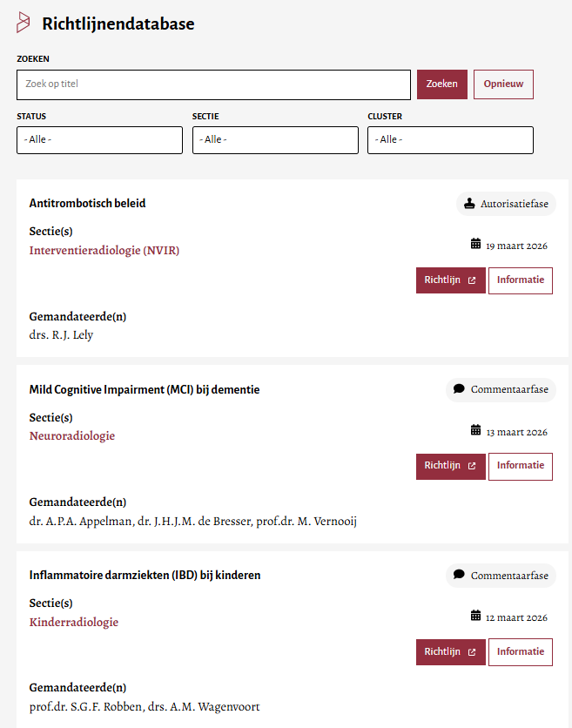572x728 pixels.
Task: Click inside the Zoek op titel search field
Action: tap(212, 84)
